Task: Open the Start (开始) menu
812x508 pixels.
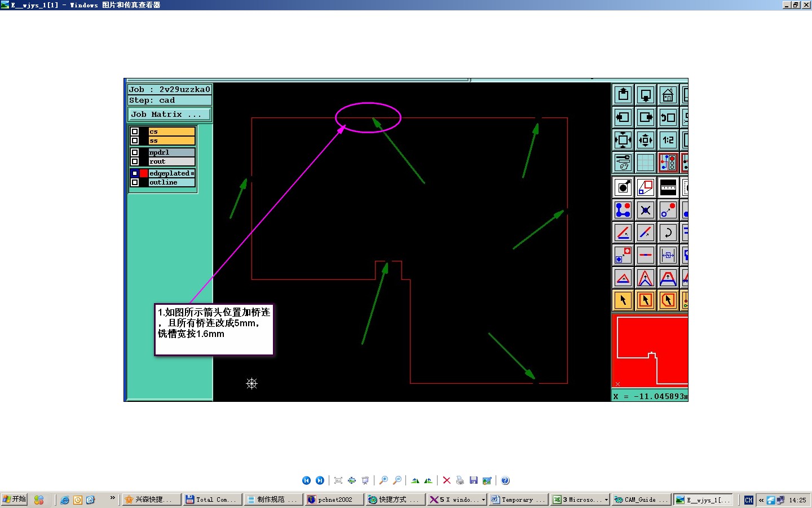Action: [14, 500]
